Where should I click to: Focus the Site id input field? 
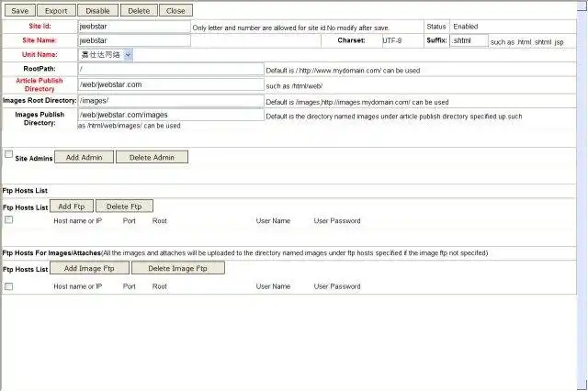[134, 27]
